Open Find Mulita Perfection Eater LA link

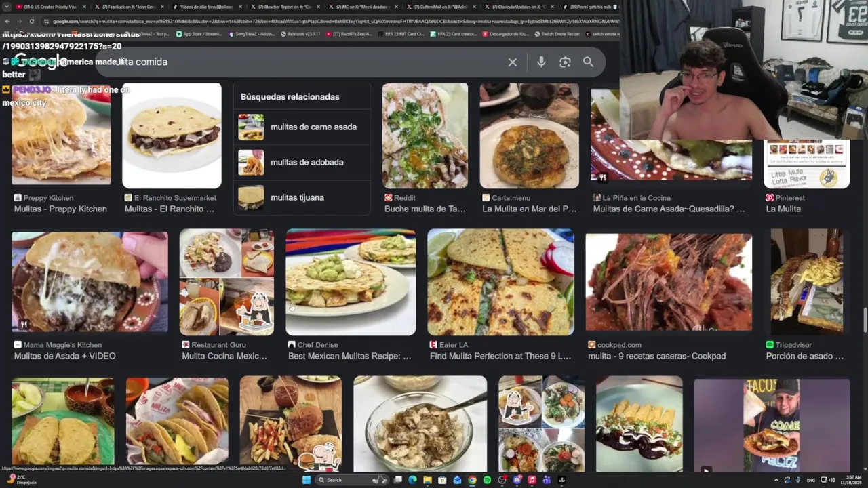click(500, 356)
